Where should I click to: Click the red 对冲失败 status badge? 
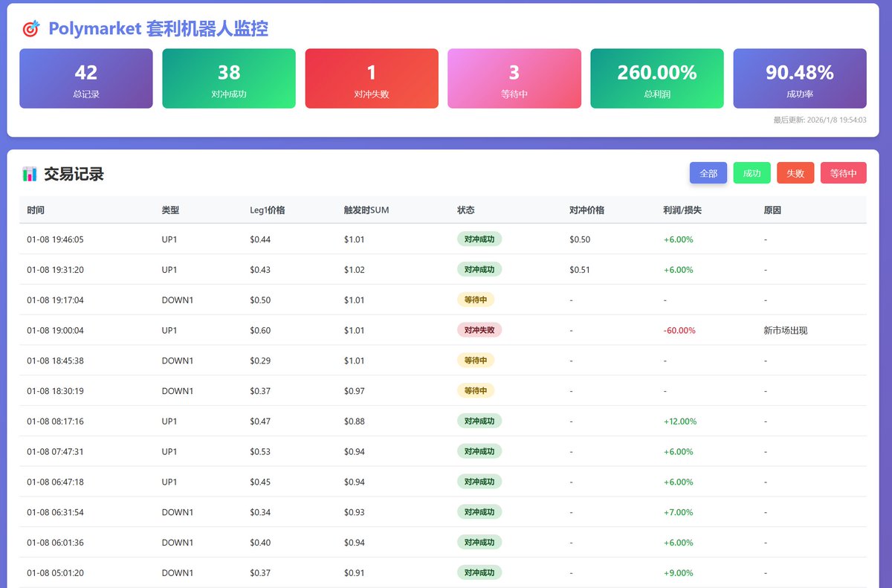point(479,330)
